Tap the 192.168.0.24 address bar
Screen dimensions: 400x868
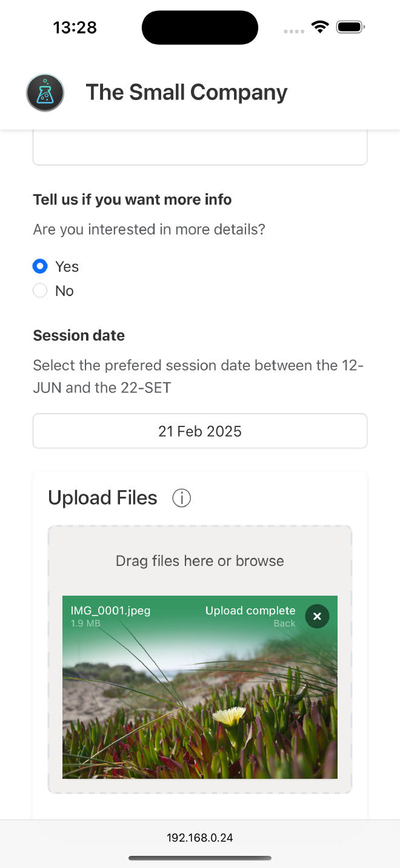click(200, 838)
